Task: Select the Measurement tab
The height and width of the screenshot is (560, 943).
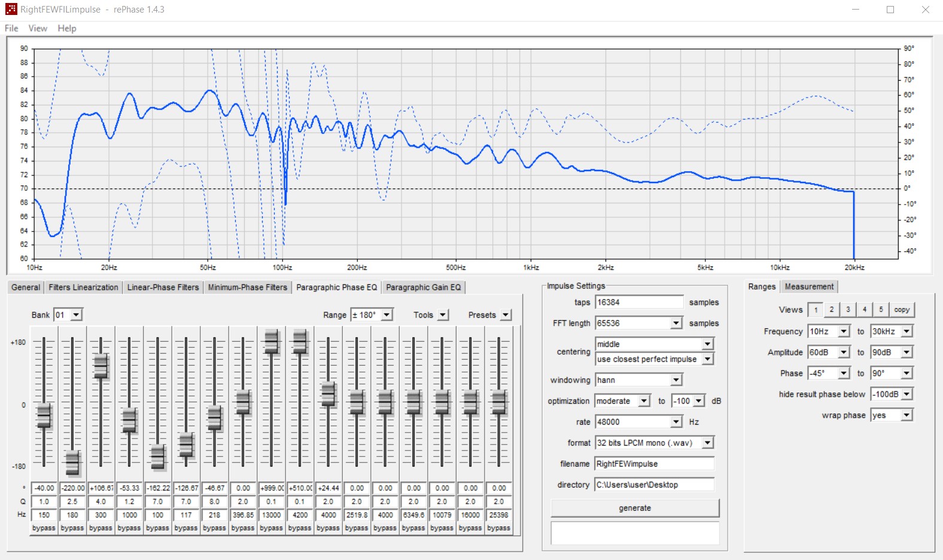Action: click(x=808, y=287)
